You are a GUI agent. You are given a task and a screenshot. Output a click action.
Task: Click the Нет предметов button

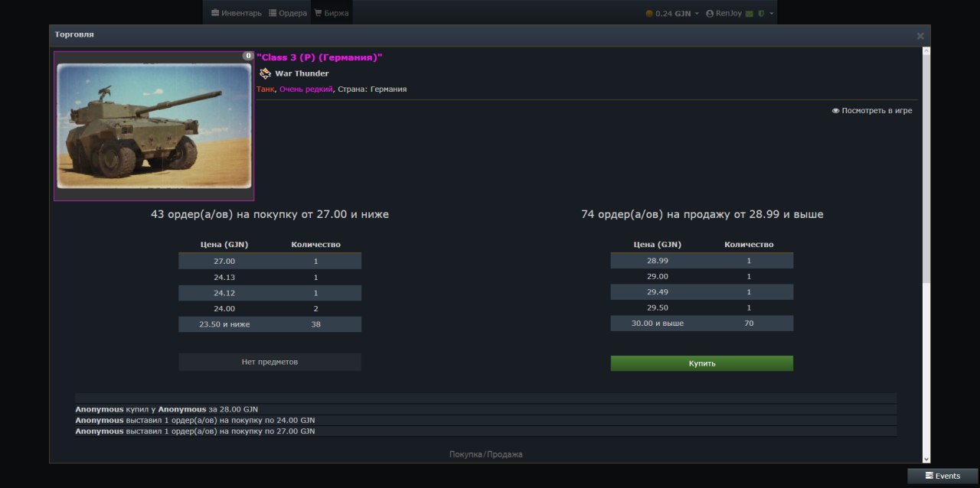tap(269, 362)
